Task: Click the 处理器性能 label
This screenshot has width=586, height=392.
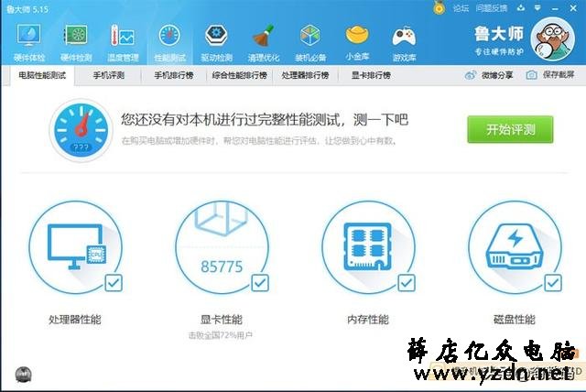Action: (x=75, y=320)
